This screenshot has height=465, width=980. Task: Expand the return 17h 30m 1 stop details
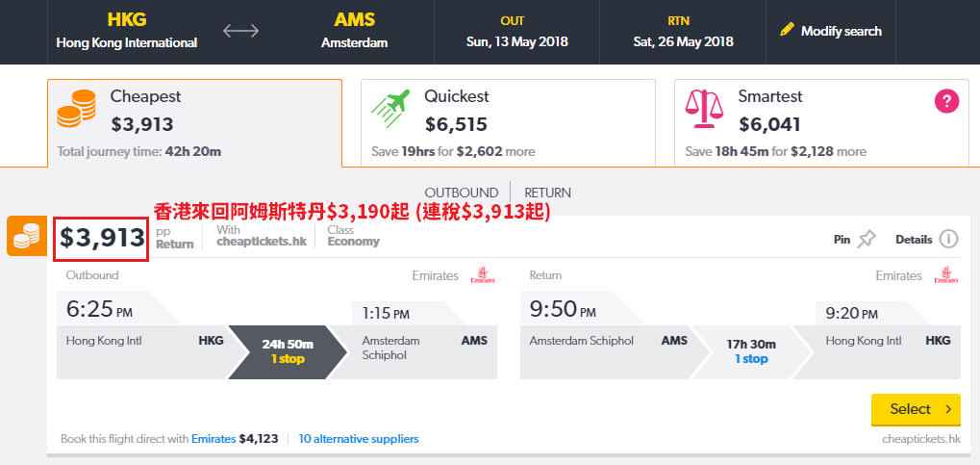point(751,351)
